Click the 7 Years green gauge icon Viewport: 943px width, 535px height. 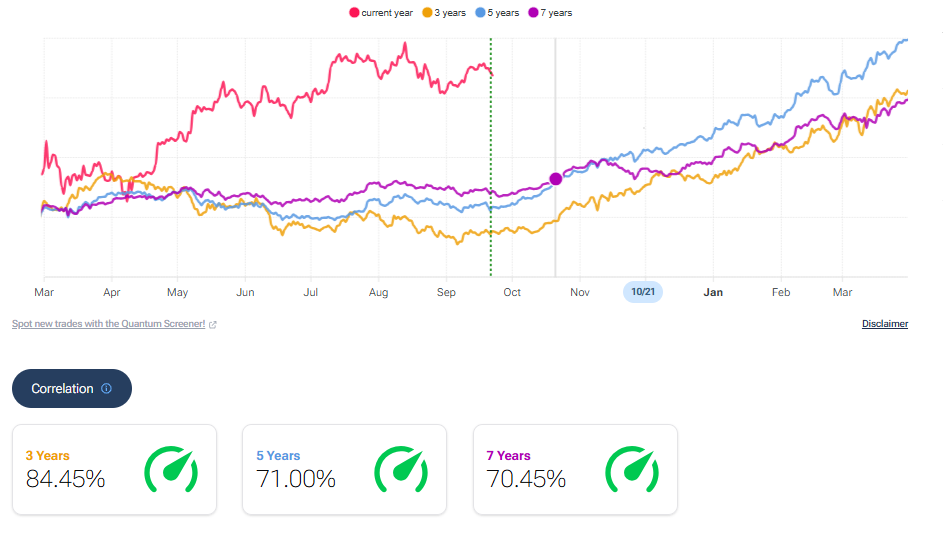[631, 470]
